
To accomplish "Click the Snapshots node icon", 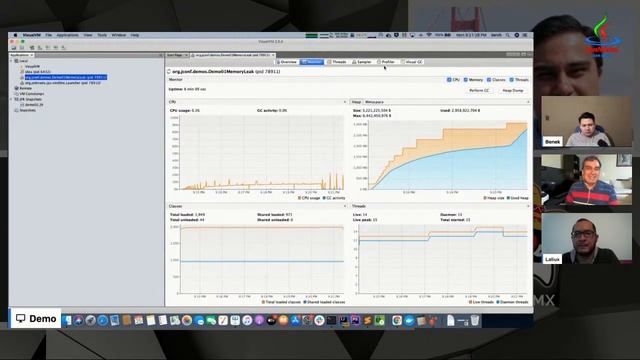I will click(x=16, y=110).
